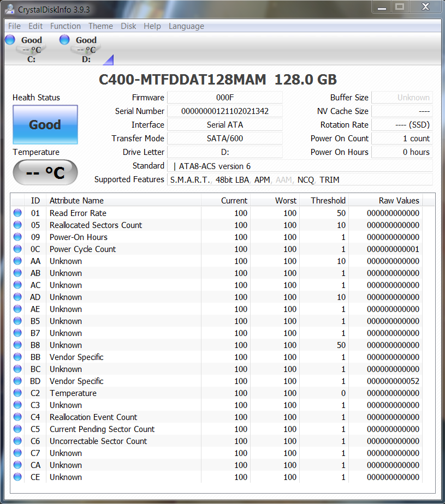Open the File menu
445x504 pixels.
pos(14,26)
